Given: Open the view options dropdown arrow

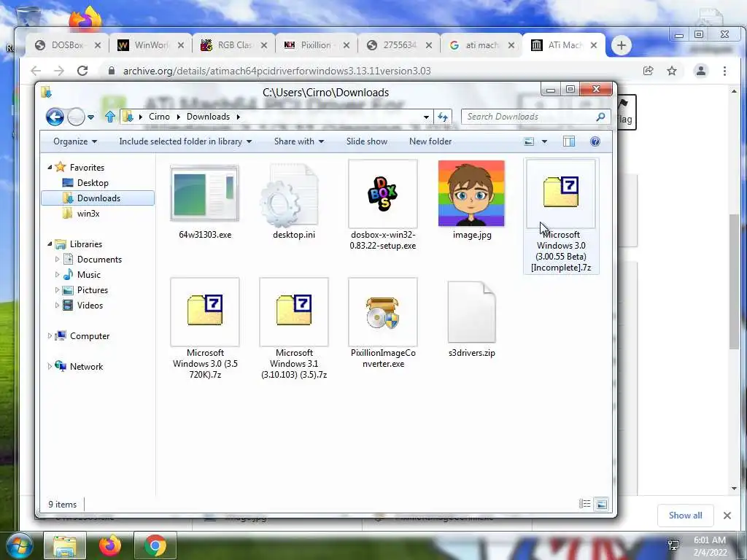Looking at the screenshot, I should point(544,141).
